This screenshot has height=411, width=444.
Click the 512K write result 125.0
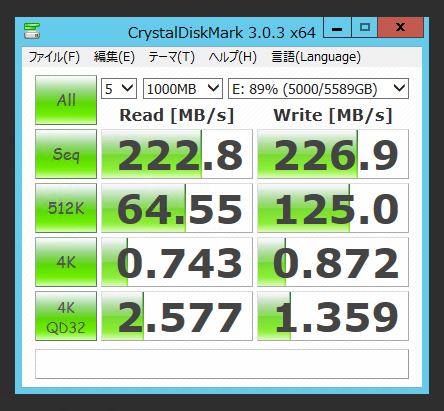click(x=333, y=208)
